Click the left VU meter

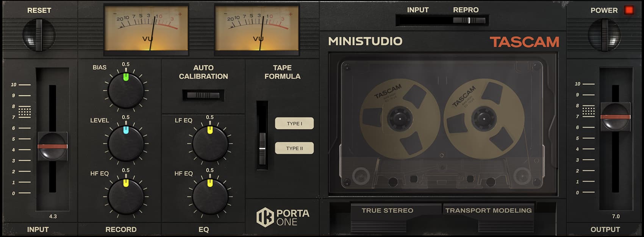pos(146,30)
